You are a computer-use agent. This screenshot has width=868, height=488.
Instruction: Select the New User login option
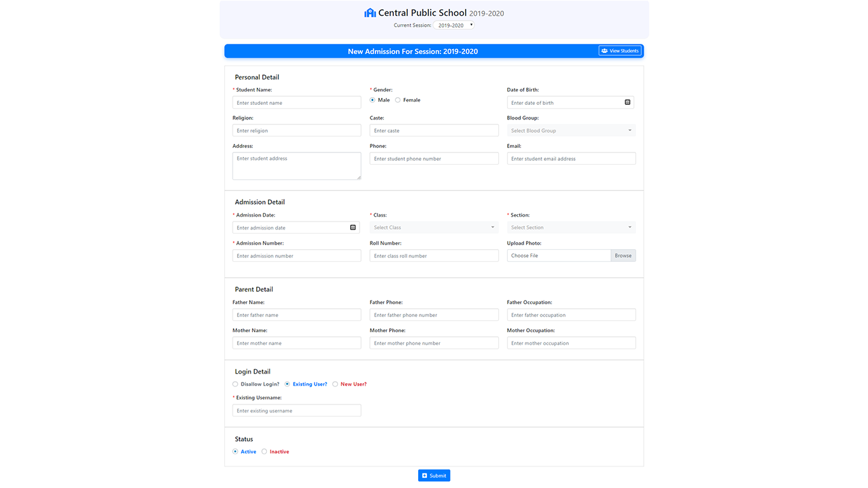coord(336,384)
